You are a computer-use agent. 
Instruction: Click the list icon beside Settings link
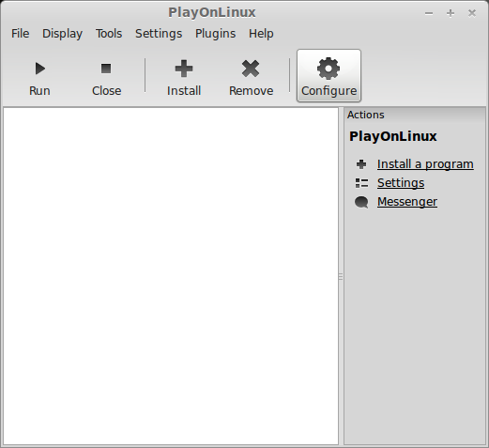361,183
